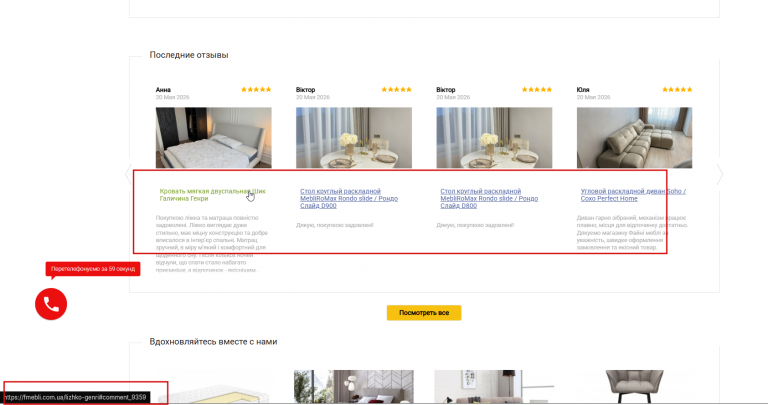Click the date under Юля's name
Screen dimensions: 768x405
click(x=593, y=97)
